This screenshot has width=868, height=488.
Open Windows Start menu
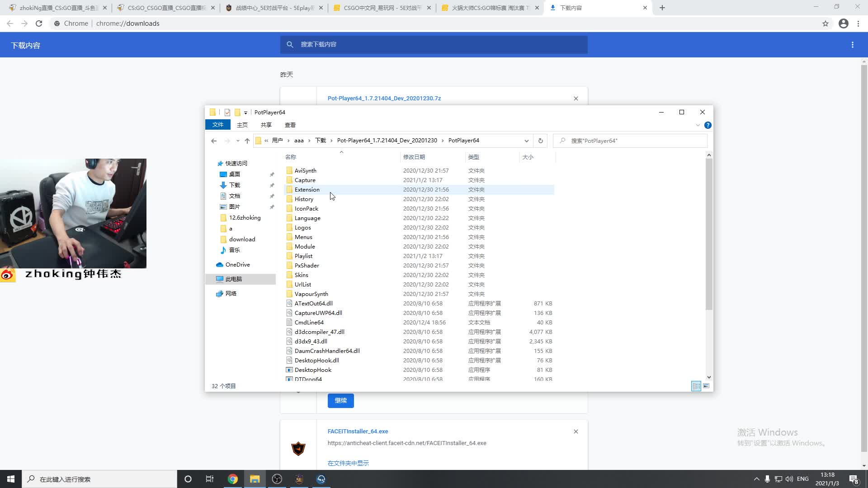11,479
